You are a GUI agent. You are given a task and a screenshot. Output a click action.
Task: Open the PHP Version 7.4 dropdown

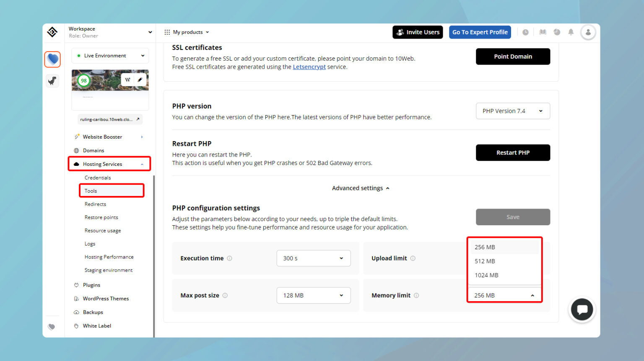click(x=512, y=111)
